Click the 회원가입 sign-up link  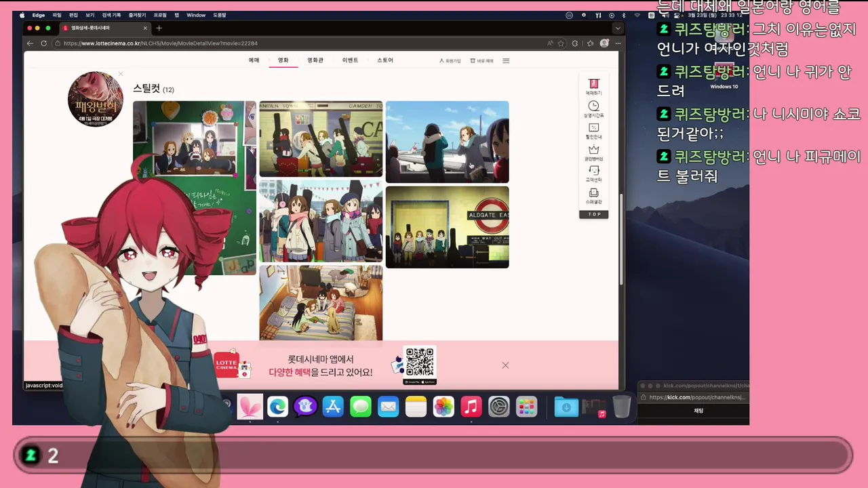[450, 61]
